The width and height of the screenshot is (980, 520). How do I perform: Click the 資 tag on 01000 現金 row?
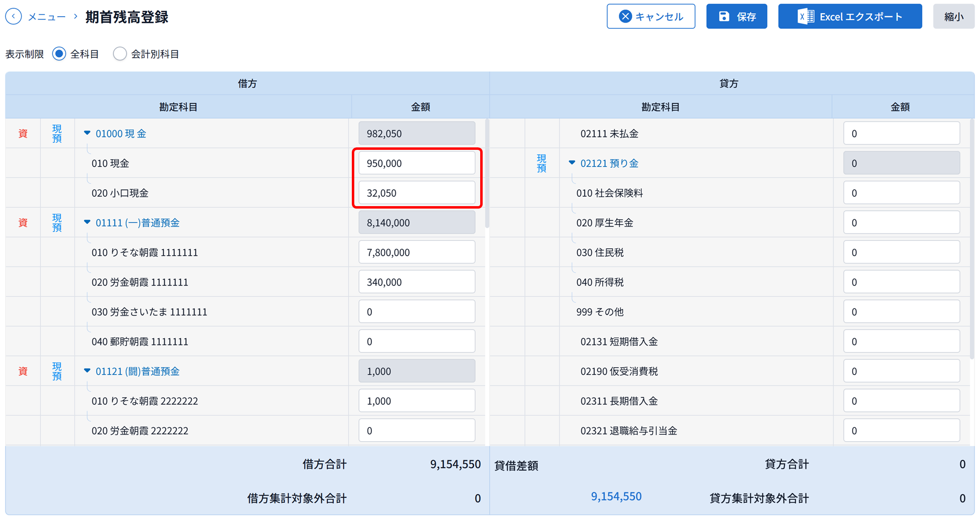23,134
